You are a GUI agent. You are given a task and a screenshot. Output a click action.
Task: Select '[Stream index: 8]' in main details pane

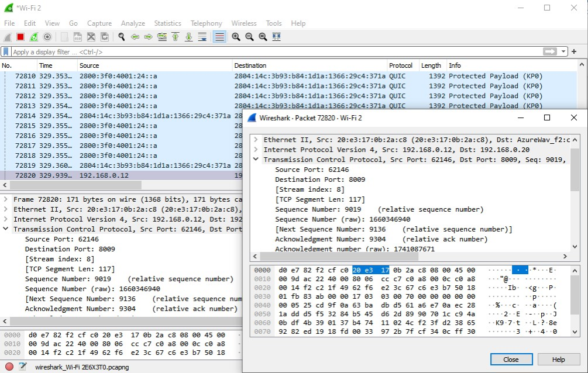point(59,259)
